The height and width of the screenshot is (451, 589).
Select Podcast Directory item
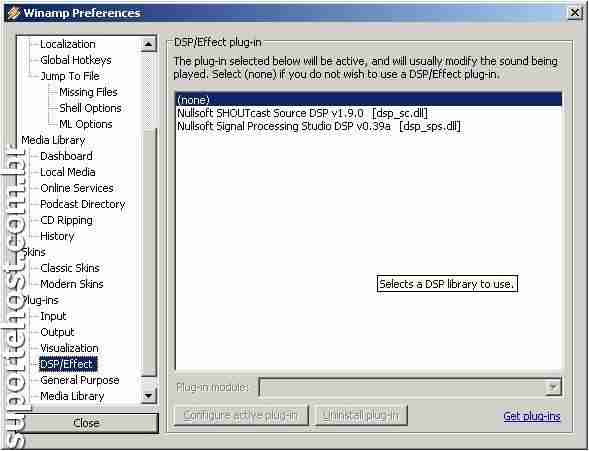coord(82,204)
